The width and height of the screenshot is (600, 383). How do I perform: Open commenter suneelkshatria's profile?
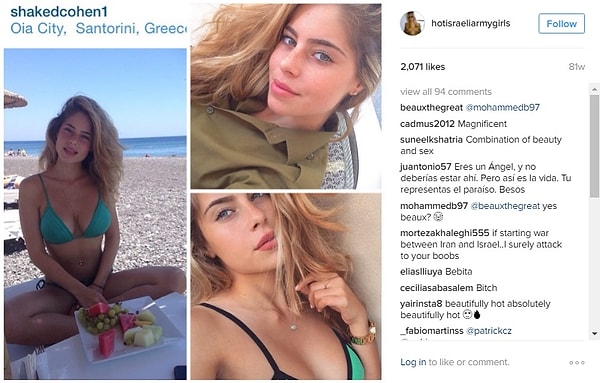(x=431, y=140)
